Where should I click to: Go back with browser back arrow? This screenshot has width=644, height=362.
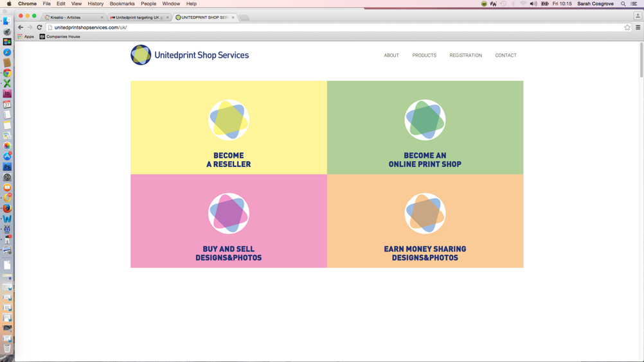[21, 27]
